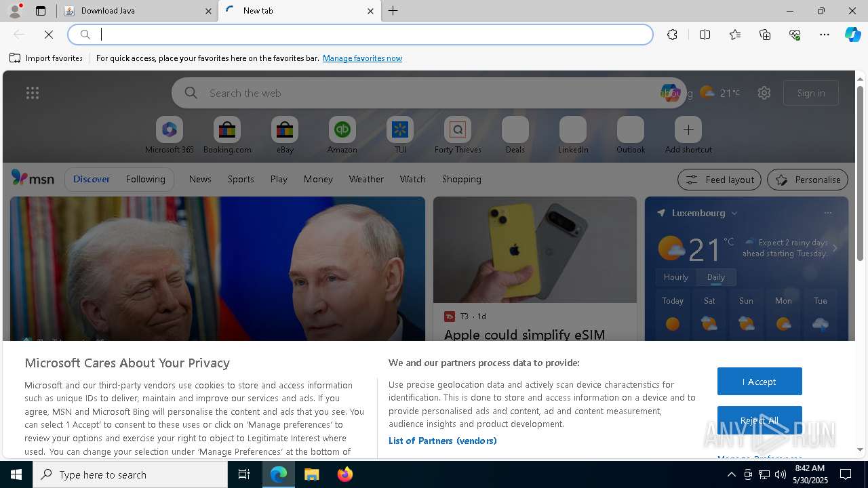868x488 pixels.
Task: Open File Explorer from taskbar
Action: [x=312, y=474]
